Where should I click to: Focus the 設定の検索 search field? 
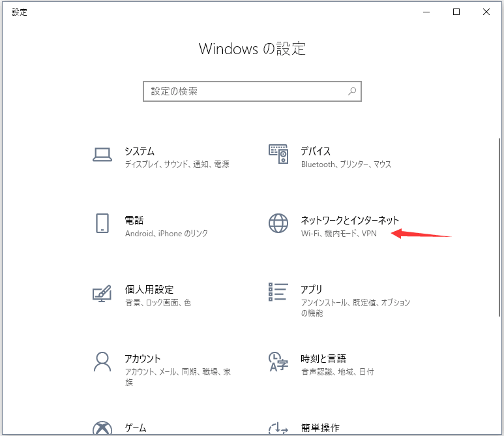coord(245,91)
